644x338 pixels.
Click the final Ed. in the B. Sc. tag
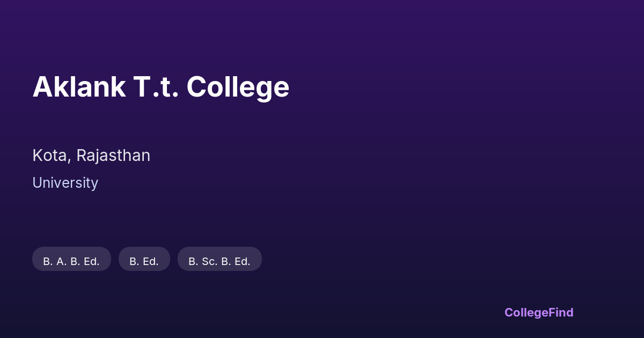[x=241, y=261]
